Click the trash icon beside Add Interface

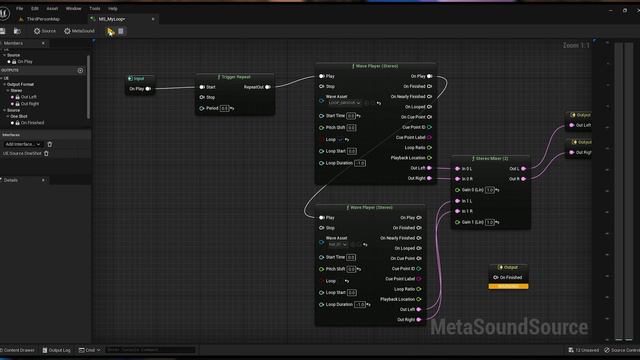click(x=50, y=144)
